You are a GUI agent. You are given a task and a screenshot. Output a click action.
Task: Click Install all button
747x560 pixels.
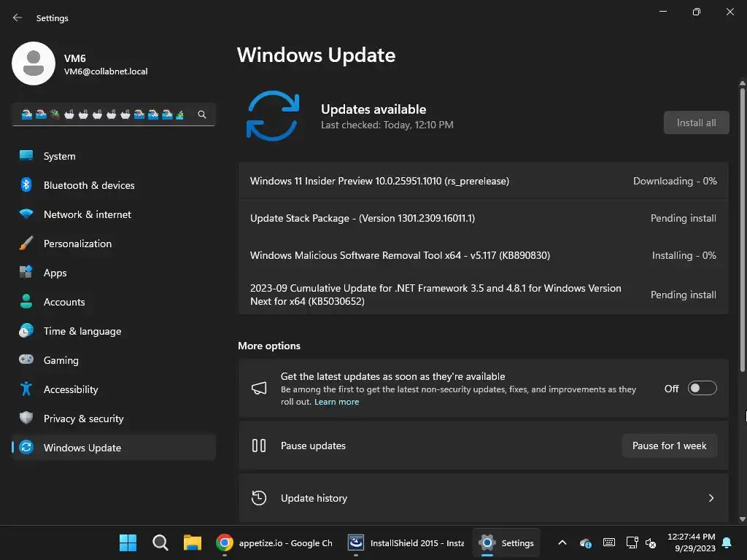(x=696, y=122)
